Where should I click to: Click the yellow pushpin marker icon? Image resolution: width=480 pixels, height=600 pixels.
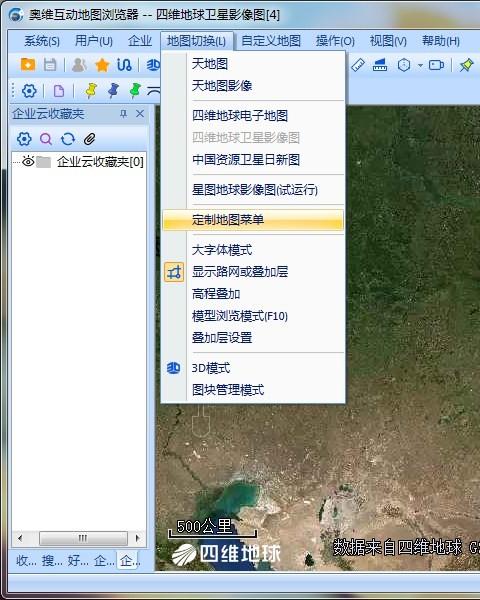(x=91, y=91)
